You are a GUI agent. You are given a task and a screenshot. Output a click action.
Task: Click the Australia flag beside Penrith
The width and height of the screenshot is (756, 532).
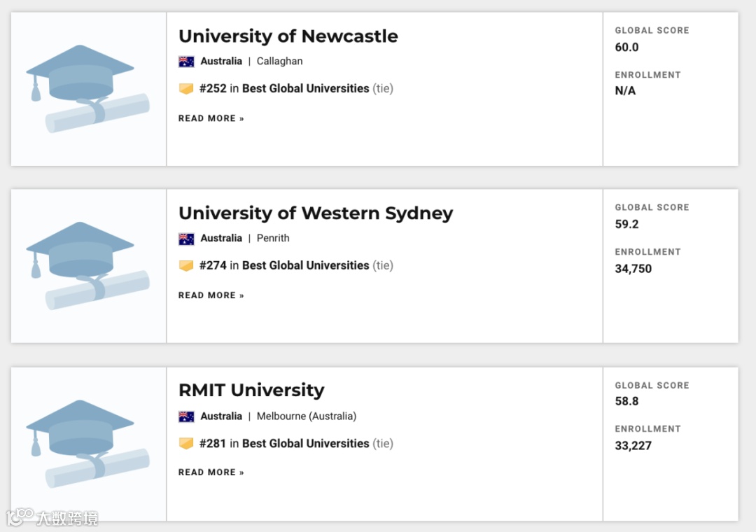(x=186, y=239)
